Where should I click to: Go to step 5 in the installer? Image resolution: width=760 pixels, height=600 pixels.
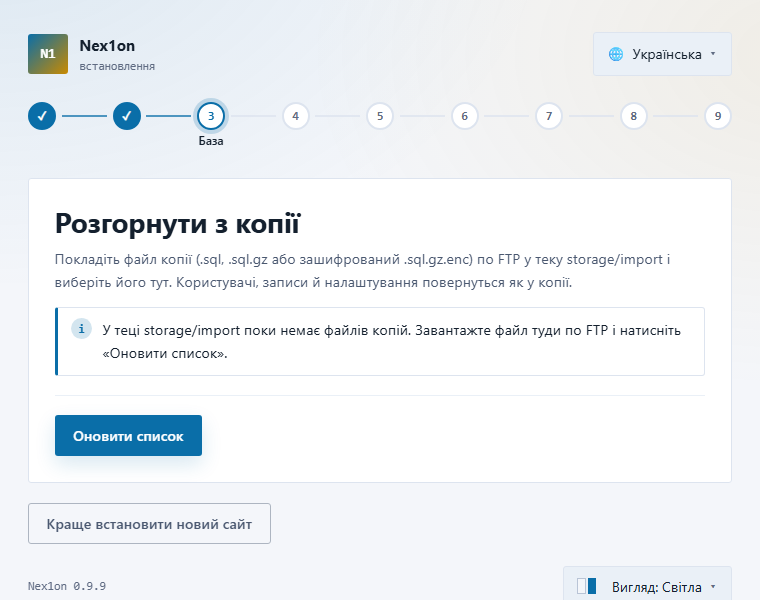point(380,116)
